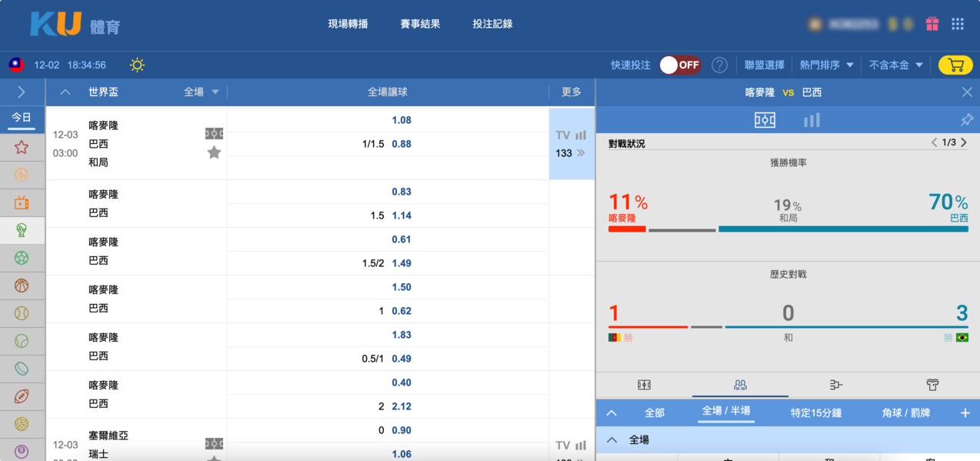980x461 pixels.
Task: Bet Brazil 2 handicap odds 2.12
Action: point(402,406)
